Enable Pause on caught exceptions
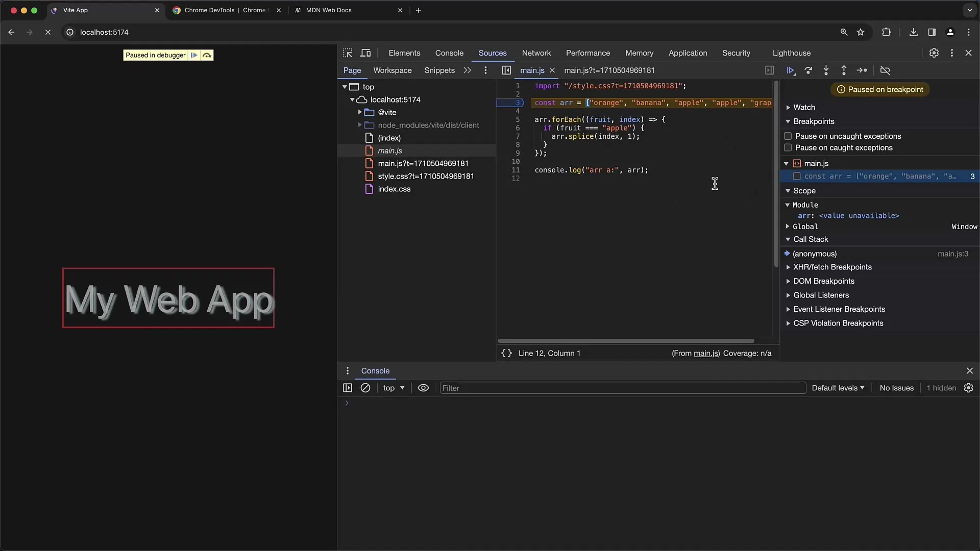 pyautogui.click(x=788, y=148)
